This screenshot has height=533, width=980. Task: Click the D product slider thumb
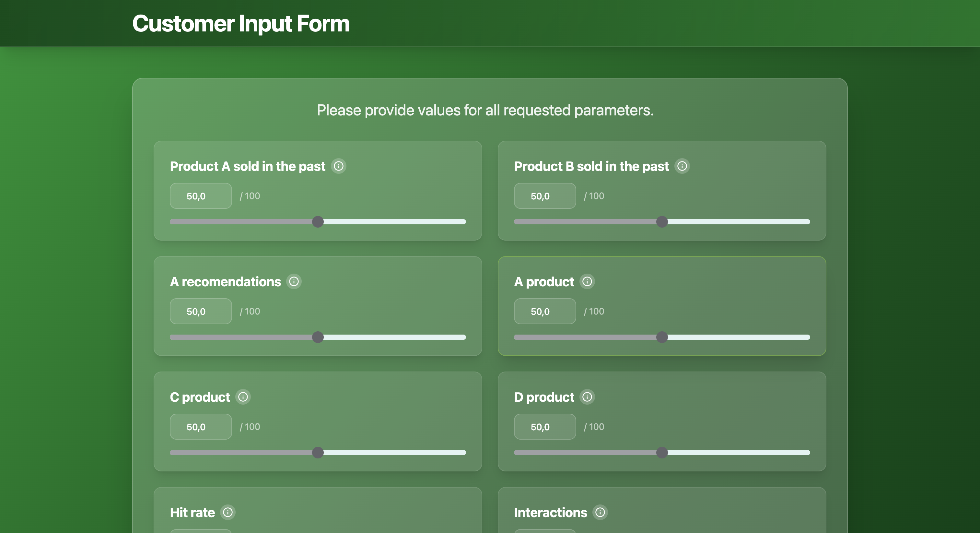pos(661,452)
